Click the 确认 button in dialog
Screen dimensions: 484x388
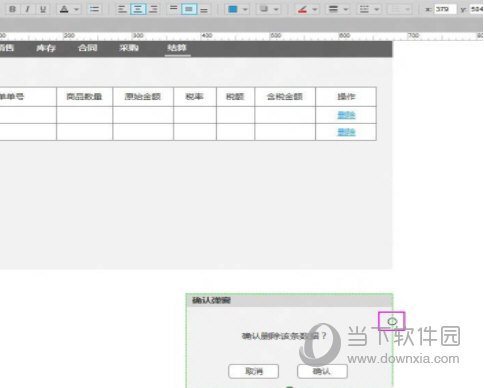tap(322, 371)
